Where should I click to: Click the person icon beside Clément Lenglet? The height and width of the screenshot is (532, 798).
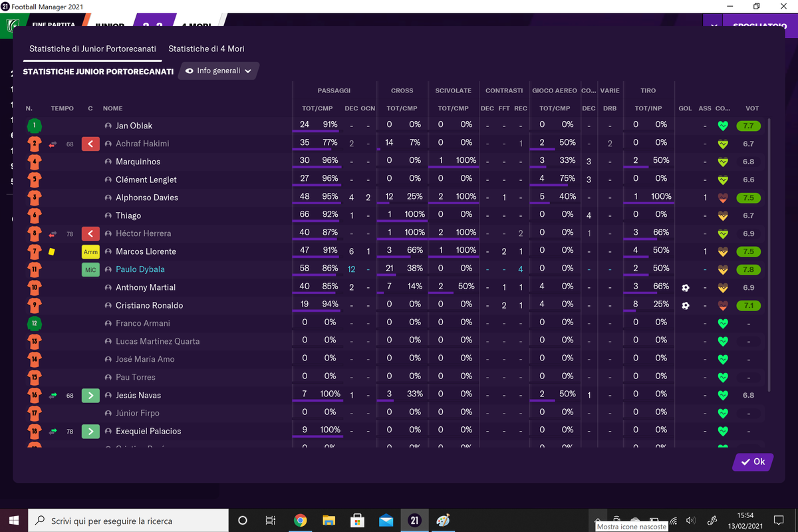point(108,180)
